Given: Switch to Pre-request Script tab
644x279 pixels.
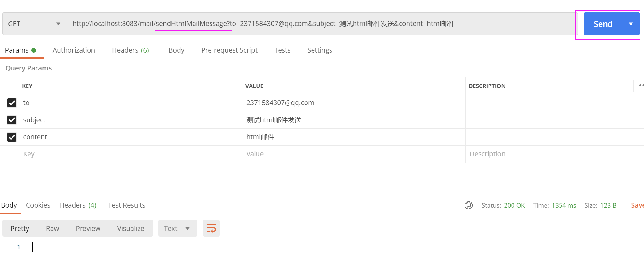Looking at the screenshot, I should (x=229, y=50).
